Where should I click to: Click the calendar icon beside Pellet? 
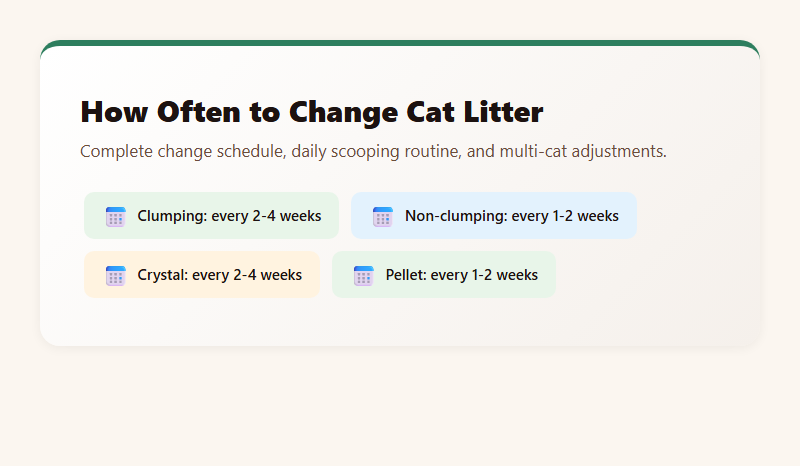point(363,275)
